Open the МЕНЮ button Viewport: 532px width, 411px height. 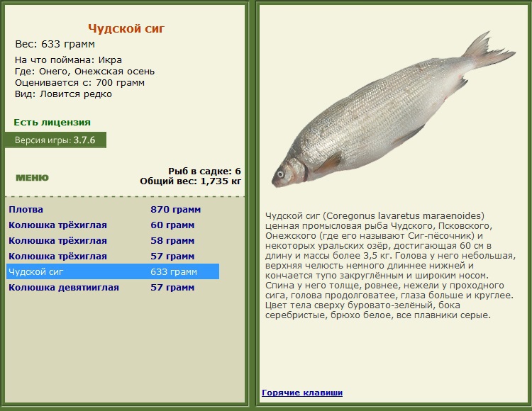pyautogui.click(x=32, y=178)
